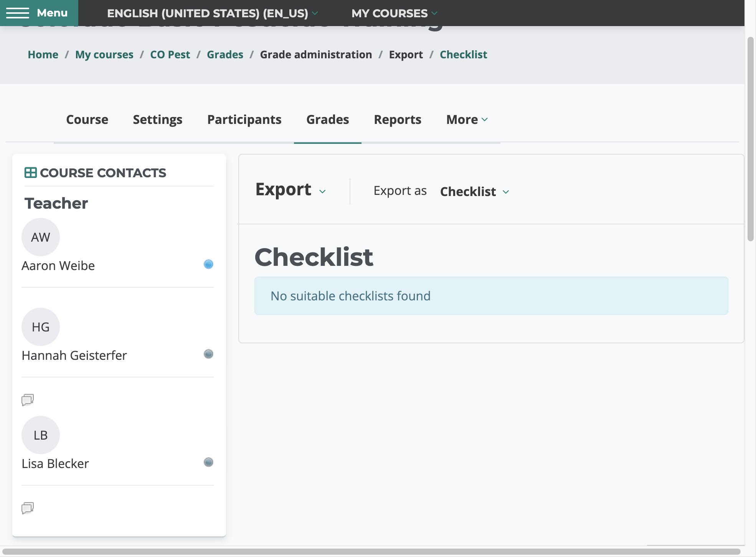Expand the More tab dropdown
Screen dimensions: 756x557
467,120
